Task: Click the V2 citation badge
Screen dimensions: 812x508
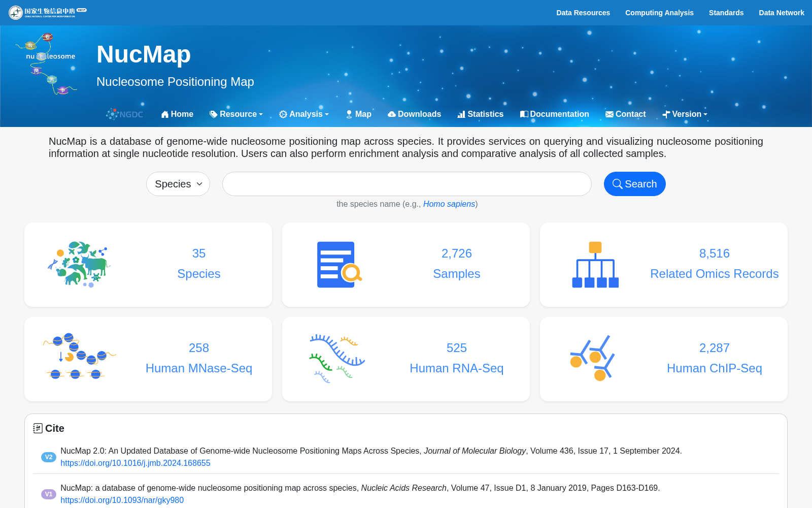Action: (49, 457)
